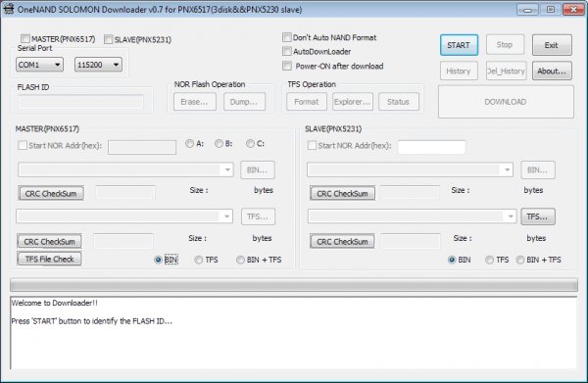Screen dimensions: 588x383
Task: Click the Del_History button
Action: [x=507, y=71]
